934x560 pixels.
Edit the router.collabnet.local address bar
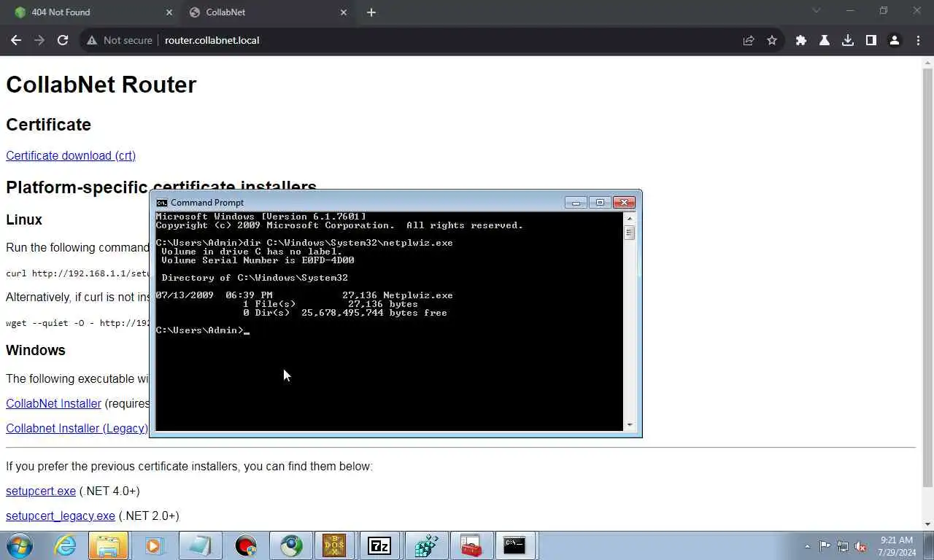click(212, 40)
